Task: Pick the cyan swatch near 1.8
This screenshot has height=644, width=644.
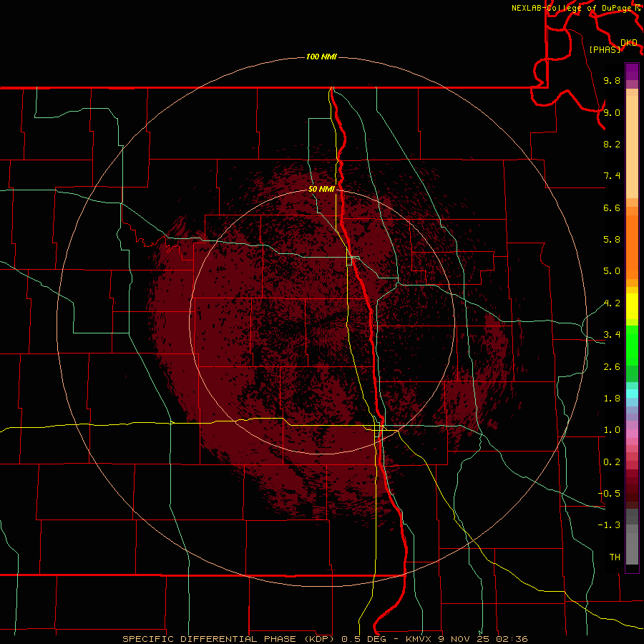Action: click(632, 393)
